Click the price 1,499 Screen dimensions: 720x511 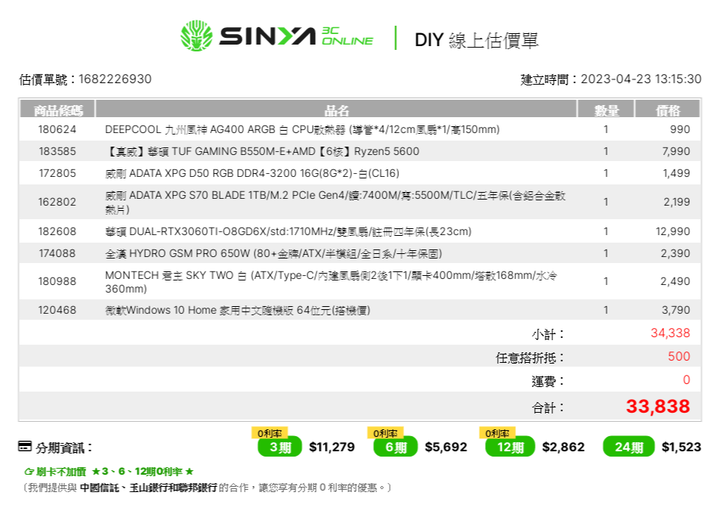pyautogui.click(x=676, y=173)
